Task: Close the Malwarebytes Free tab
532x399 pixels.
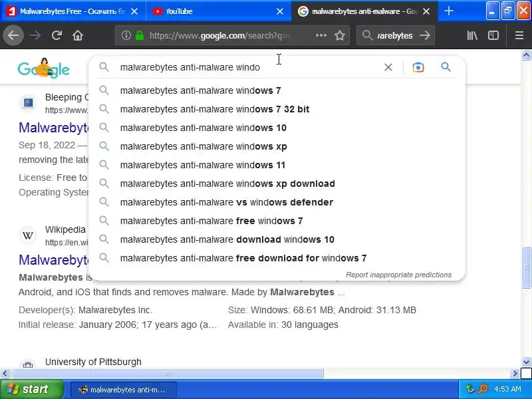Action: pyautogui.click(x=134, y=11)
